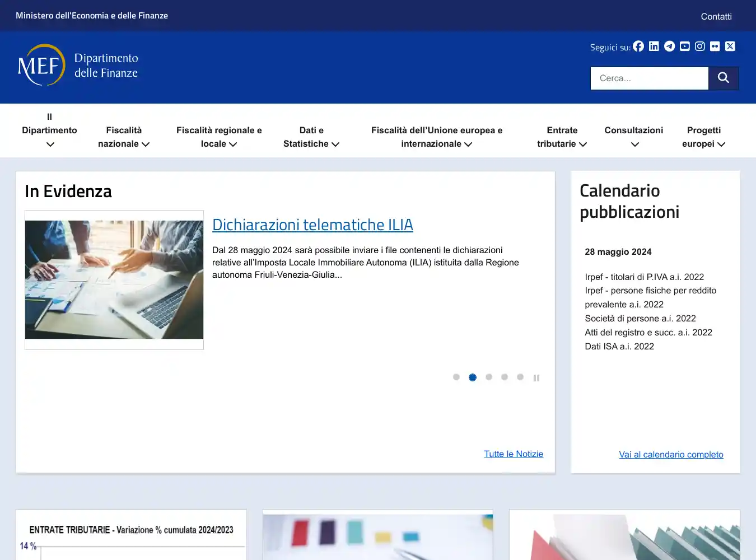Image resolution: width=756 pixels, height=560 pixels.
Task: Click the Seguici su label
Action: coord(610,48)
